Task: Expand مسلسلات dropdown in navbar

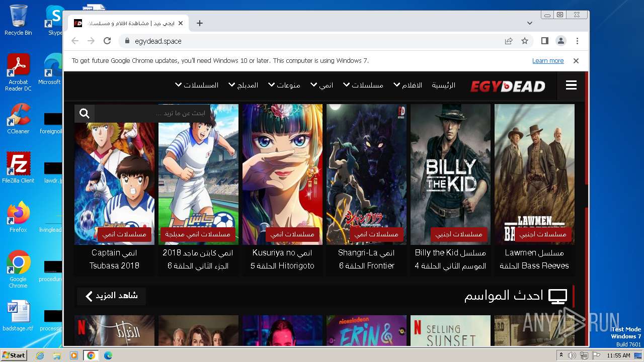Action: pyautogui.click(x=363, y=85)
